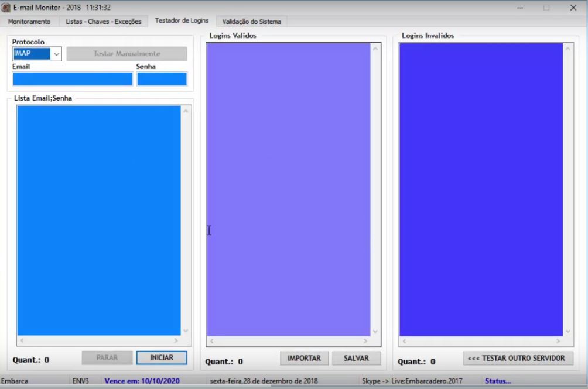Switch to the Monitoramento tab
Image resolution: width=588 pixels, height=389 pixels.
coord(29,22)
